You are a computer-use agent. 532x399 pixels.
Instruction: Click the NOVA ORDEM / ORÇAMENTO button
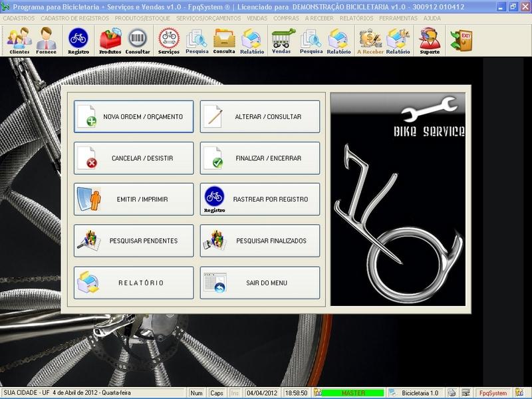pyautogui.click(x=134, y=117)
